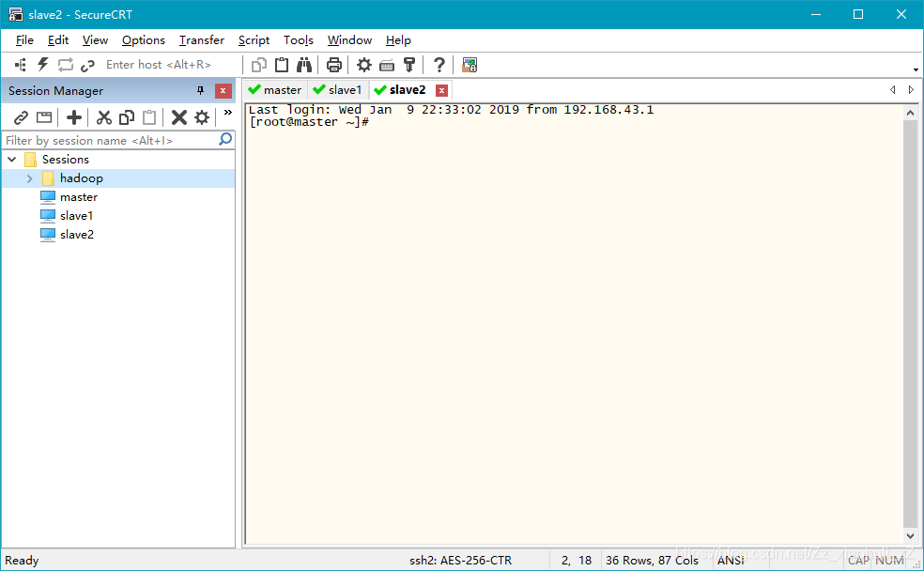
Task: Open the Help menu
Action: [398, 40]
